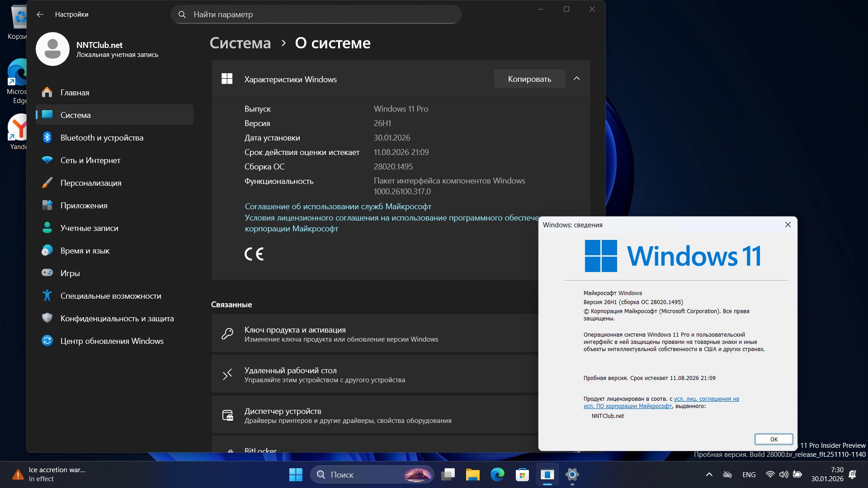The image size is (868, 488).
Task: Open Специальные возможности accessibility section
Action: pyautogui.click(x=111, y=296)
